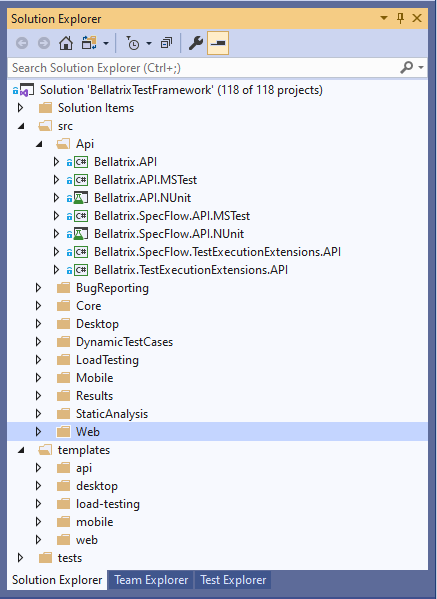Select Bellatrix.SpecFlow.API.NUnit project

coord(169,234)
